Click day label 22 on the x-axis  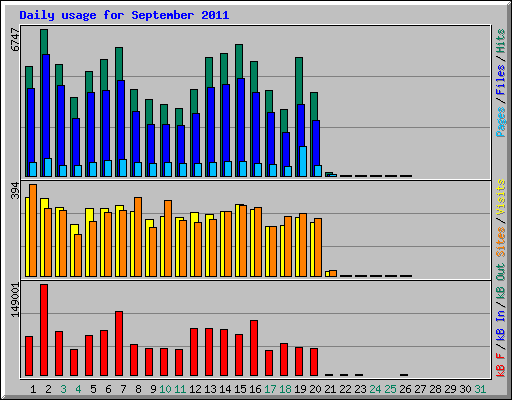click(x=345, y=389)
